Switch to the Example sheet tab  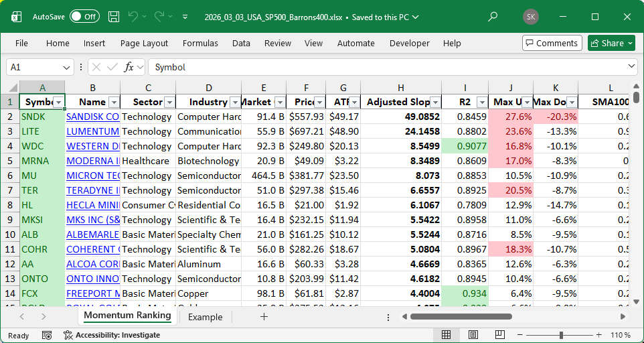(x=205, y=317)
